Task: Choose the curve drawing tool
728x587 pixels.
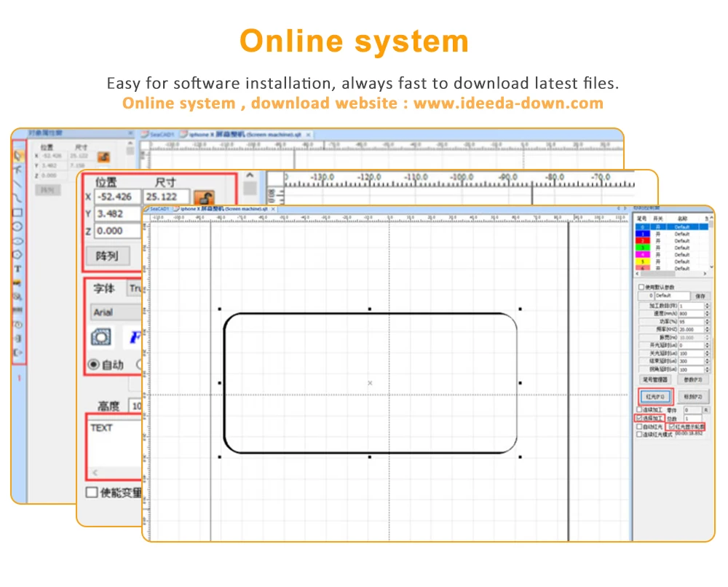Action: point(17,198)
